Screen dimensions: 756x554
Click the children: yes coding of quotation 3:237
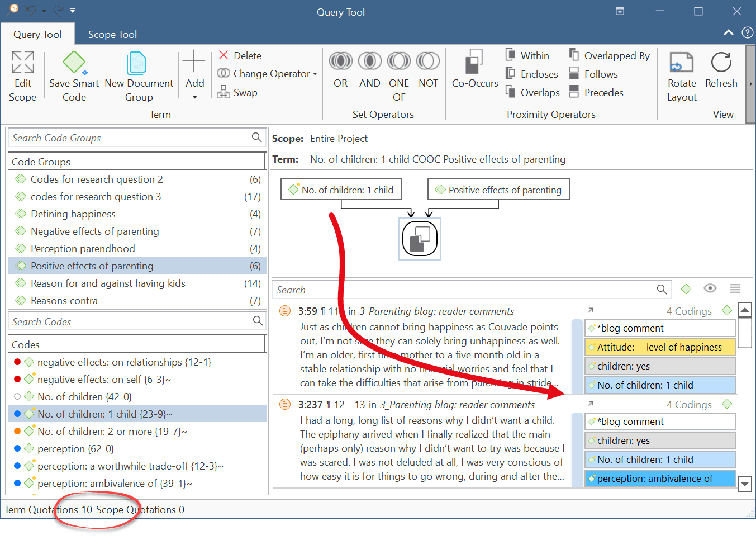[660, 441]
